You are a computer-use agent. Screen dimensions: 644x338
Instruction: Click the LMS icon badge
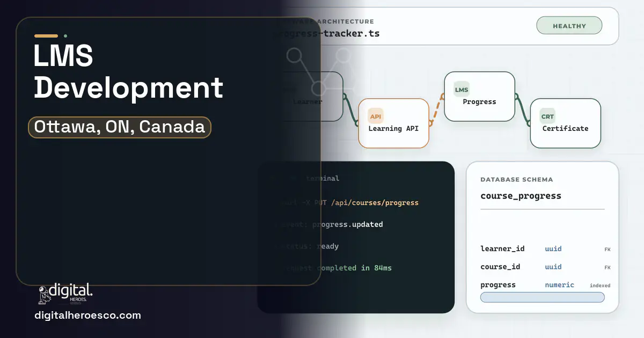click(462, 90)
